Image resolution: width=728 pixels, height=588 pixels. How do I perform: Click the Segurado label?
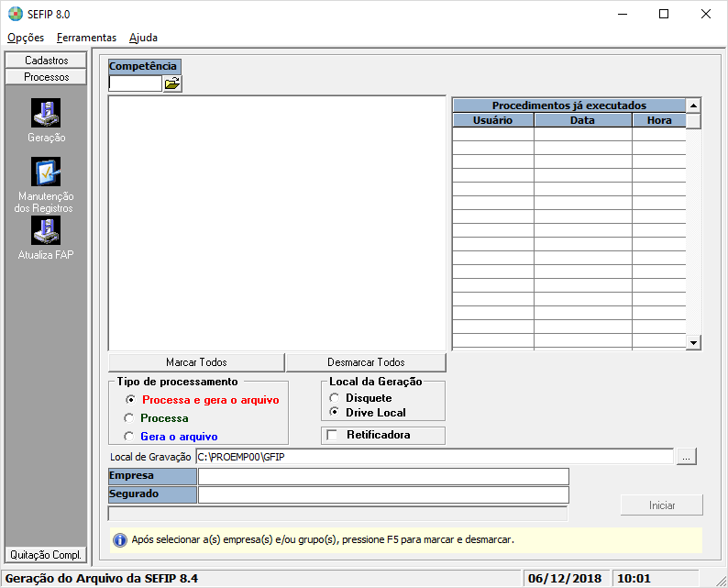[x=152, y=494]
